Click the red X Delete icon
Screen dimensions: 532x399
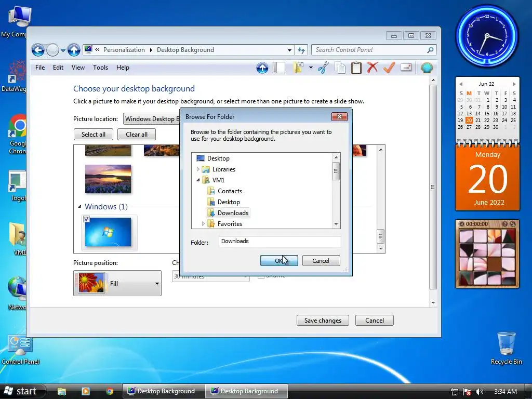pos(372,68)
